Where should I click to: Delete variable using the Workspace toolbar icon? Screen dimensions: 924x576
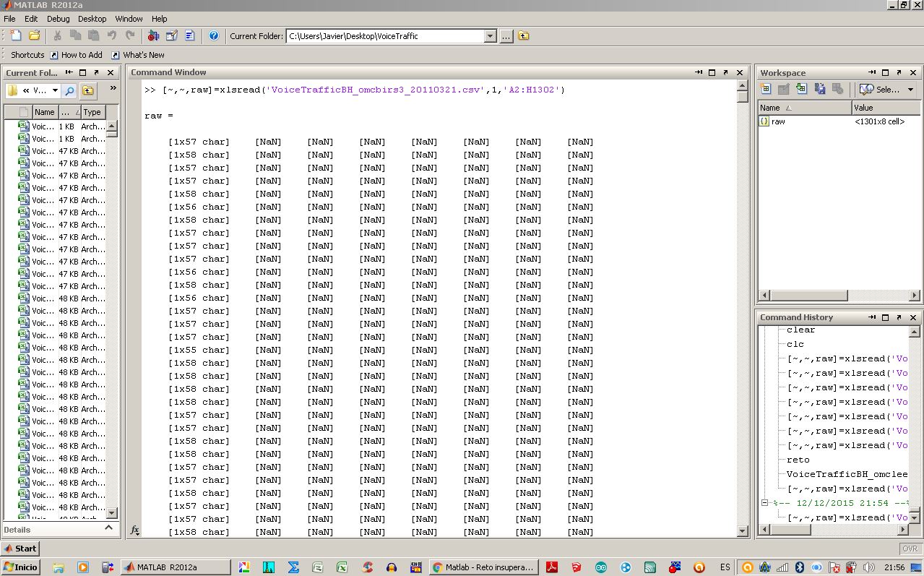838,89
